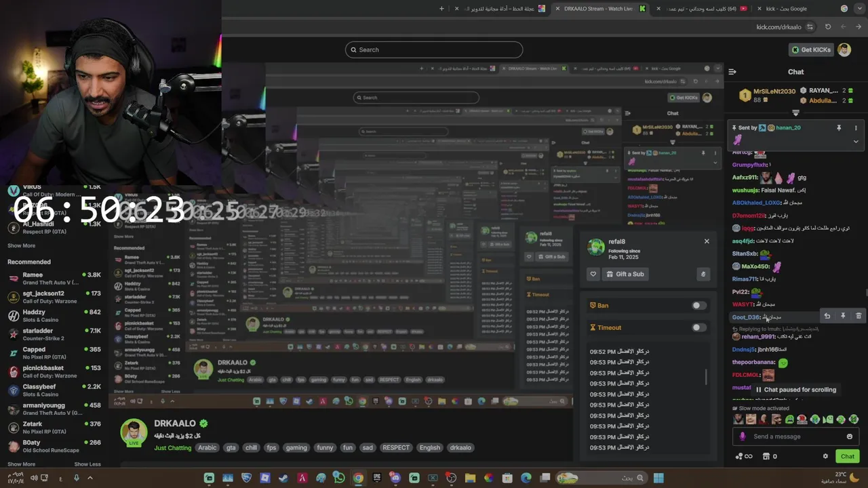Click the Send a message input
Screen dimensions: 868x488
(x=795, y=436)
